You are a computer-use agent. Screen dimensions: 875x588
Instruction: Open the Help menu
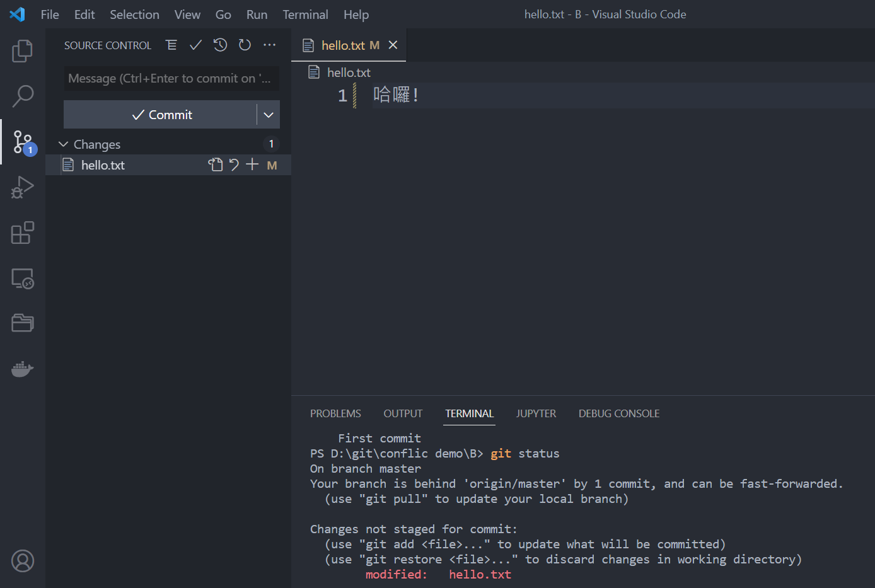pyautogui.click(x=356, y=14)
